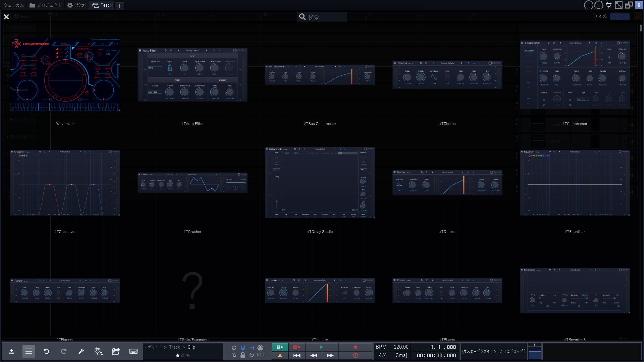Adjust the サイズ thumbnail size slider

[x=619, y=17]
